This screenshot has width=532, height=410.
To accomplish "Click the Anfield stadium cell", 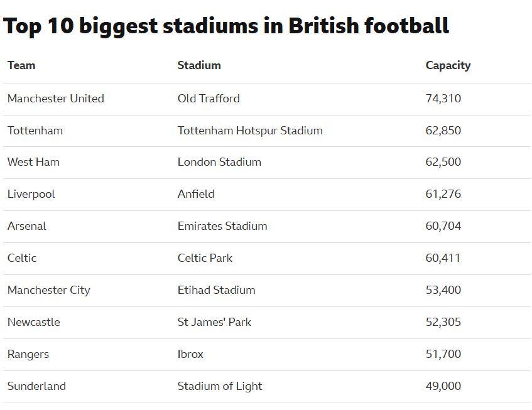I will (x=196, y=194).
